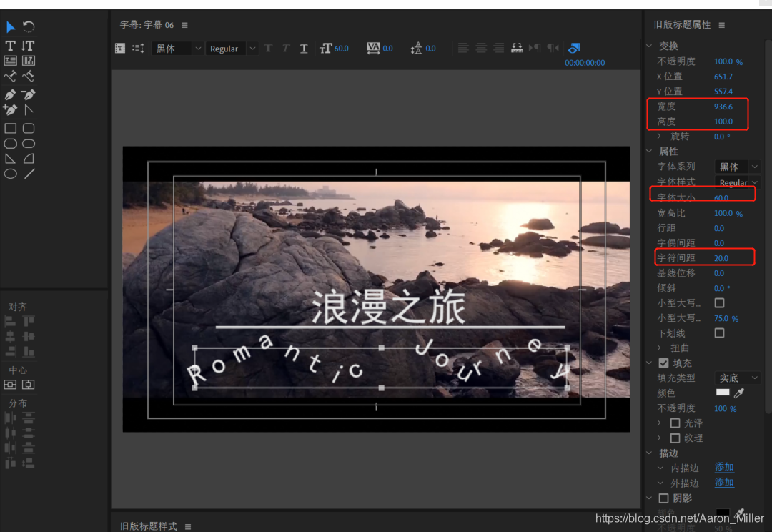
Task: Click 添加 link for 外描边
Action: pyautogui.click(x=724, y=482)
